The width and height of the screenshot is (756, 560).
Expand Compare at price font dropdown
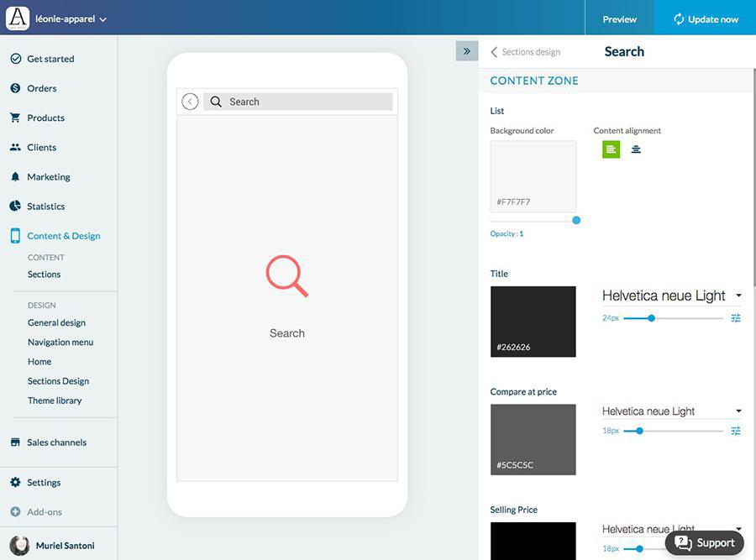672,411
